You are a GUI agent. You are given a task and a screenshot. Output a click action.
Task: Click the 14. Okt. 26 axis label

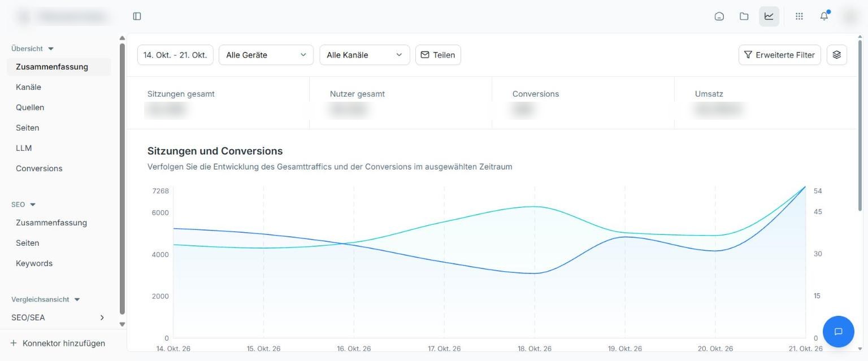tap(173, 349)
